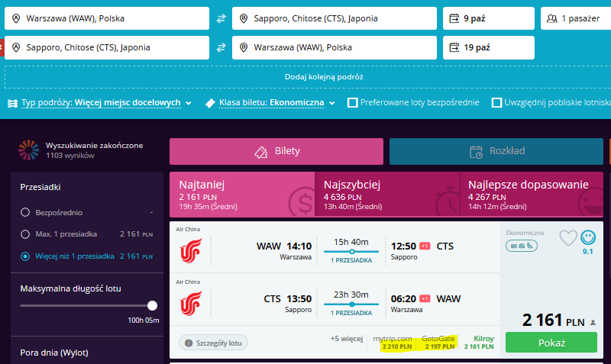Click the smiley rating icon 9.1
The height and width of the screenshot is (364, 611).
coord(588,237)
